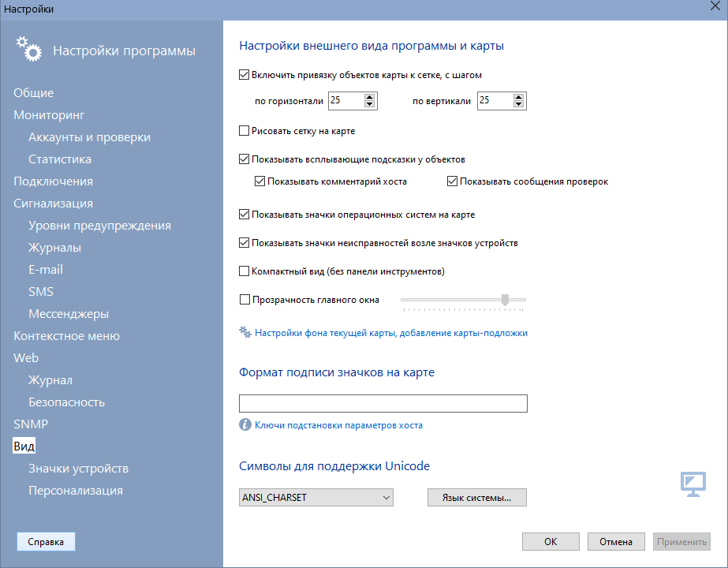Select Журнал under Web
The image size is (728, 568).
50,380
